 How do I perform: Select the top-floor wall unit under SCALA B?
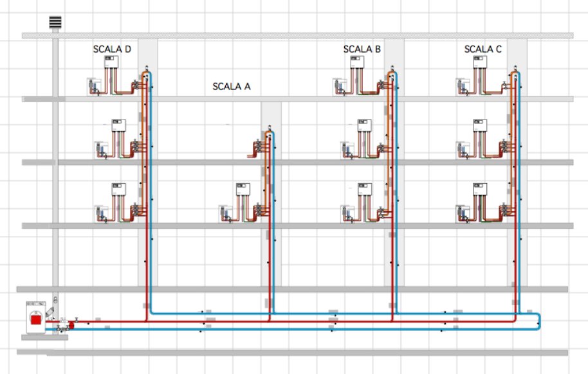357,62
